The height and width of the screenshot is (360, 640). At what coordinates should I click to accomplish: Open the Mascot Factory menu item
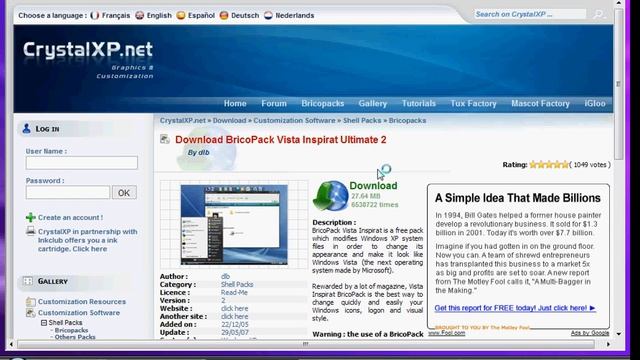(x=540, y=104)
